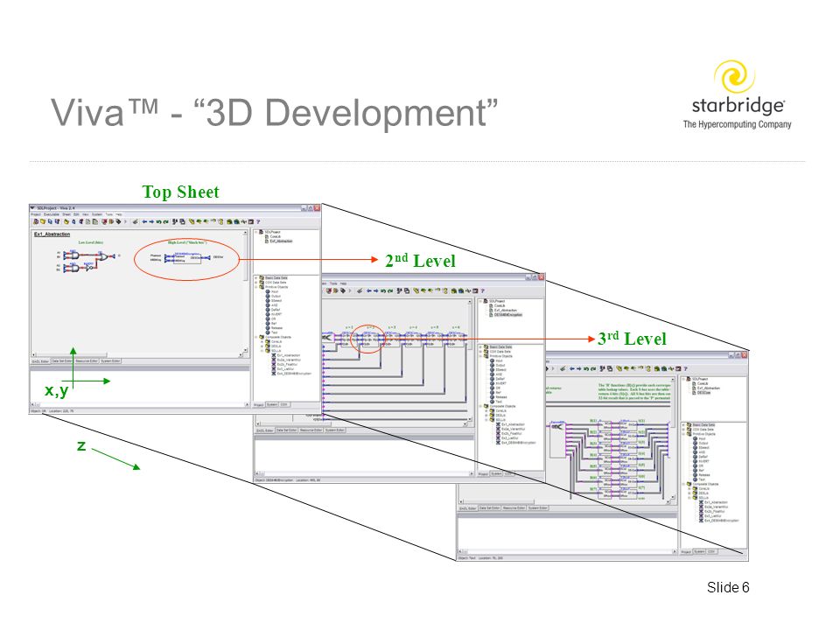Open the Tools menu in 2nd Level window
Viewport: 840px width, 630px height.
click(x=333, y=283)
